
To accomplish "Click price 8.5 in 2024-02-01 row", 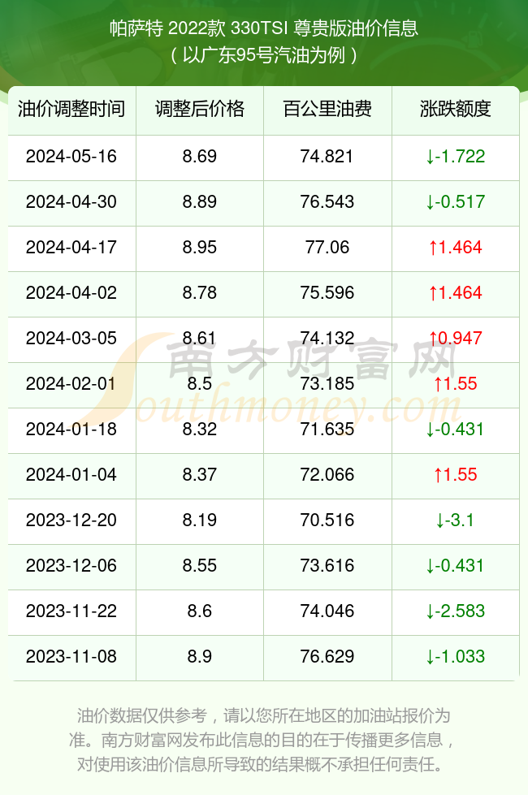I will [200, 384].
